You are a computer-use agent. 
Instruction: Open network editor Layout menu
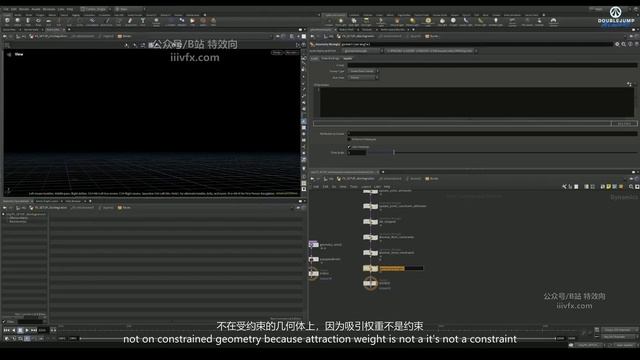click(366, 187)
